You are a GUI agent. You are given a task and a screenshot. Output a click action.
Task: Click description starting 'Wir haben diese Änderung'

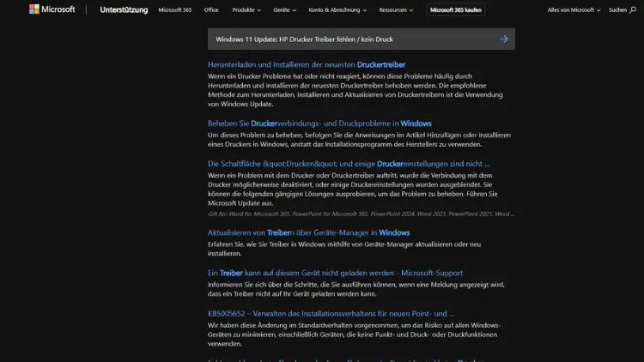(x=354, y=335)
